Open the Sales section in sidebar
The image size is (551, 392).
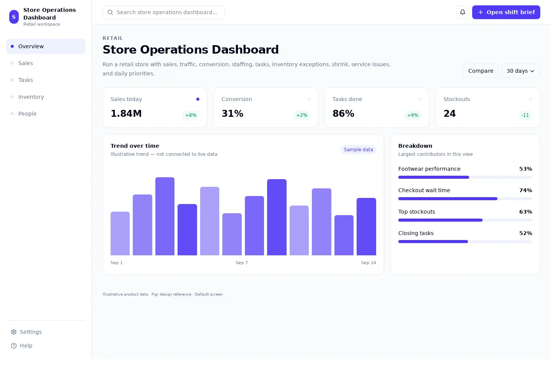pos(46,63)
